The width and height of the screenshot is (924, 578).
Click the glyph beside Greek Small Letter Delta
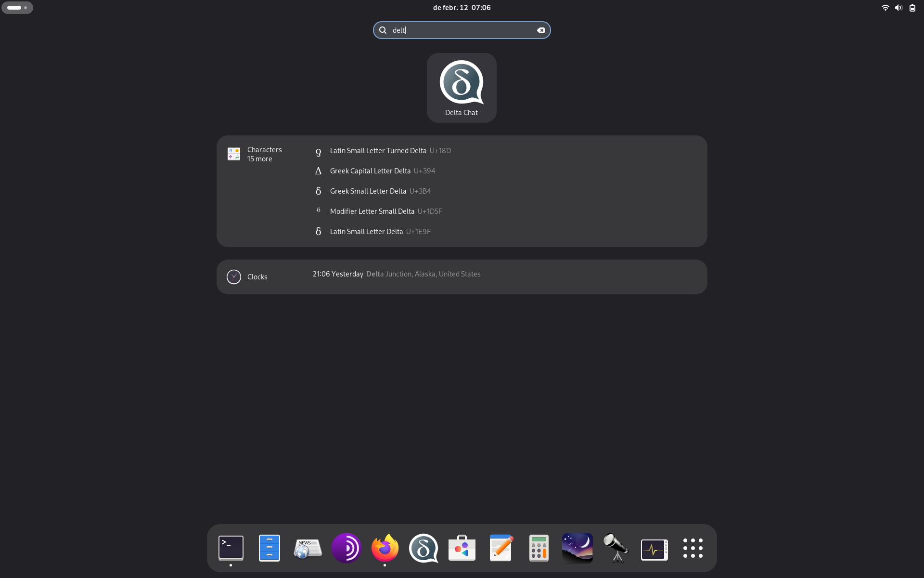click(318, 191)
